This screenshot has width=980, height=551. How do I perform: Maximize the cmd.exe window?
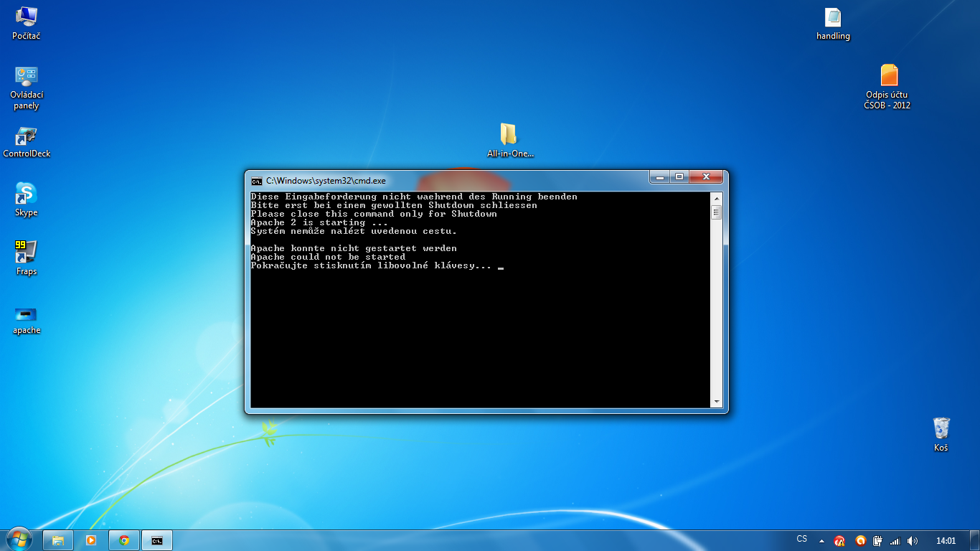coord(679,176)
